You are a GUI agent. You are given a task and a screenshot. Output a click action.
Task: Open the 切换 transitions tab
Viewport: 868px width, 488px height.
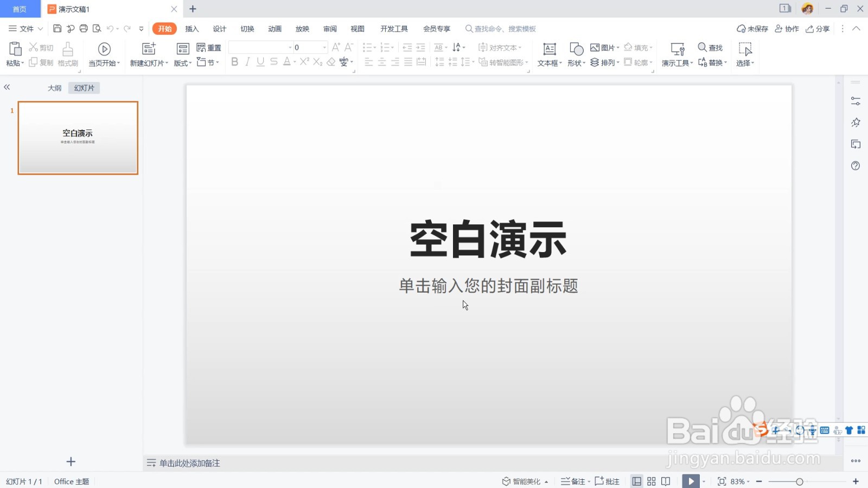coord(247,29)
